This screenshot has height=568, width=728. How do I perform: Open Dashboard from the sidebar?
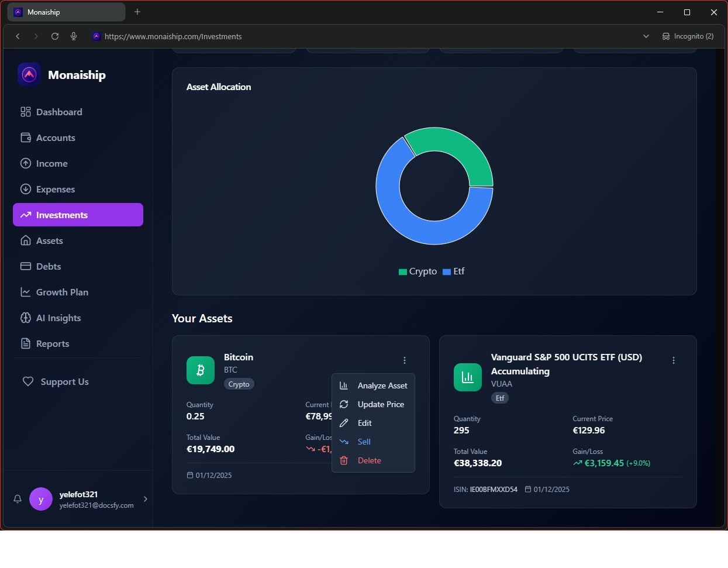[x=78, y=112]
